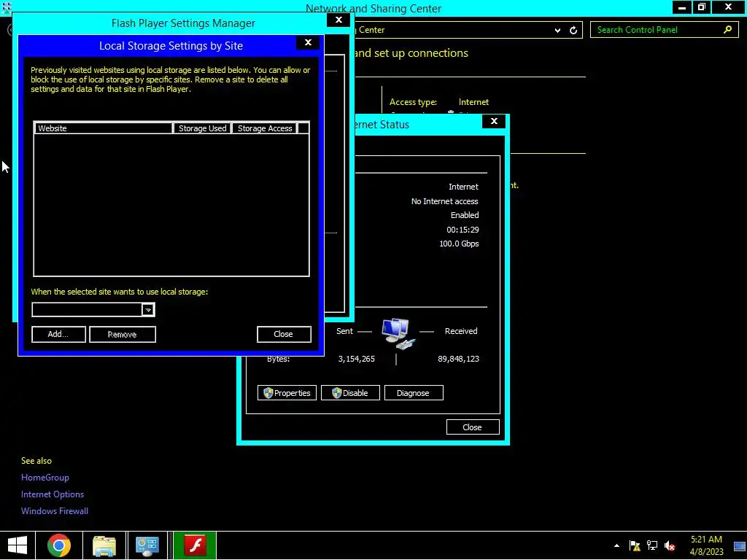Click the Show desktop button in tray
This screenshot has height=560, width=747.
740,545
